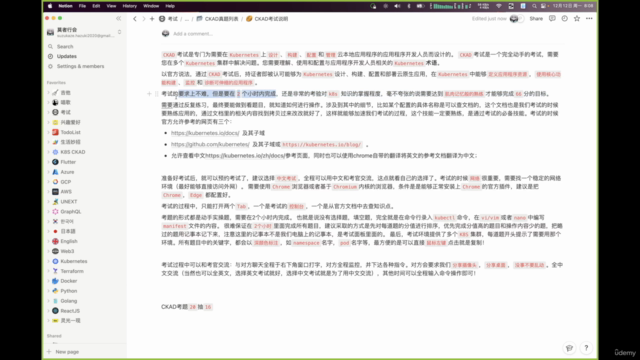The image size is (640, 360).
Task: Open the kubernetes.io/docs link
Action: [x=205, y=133]
